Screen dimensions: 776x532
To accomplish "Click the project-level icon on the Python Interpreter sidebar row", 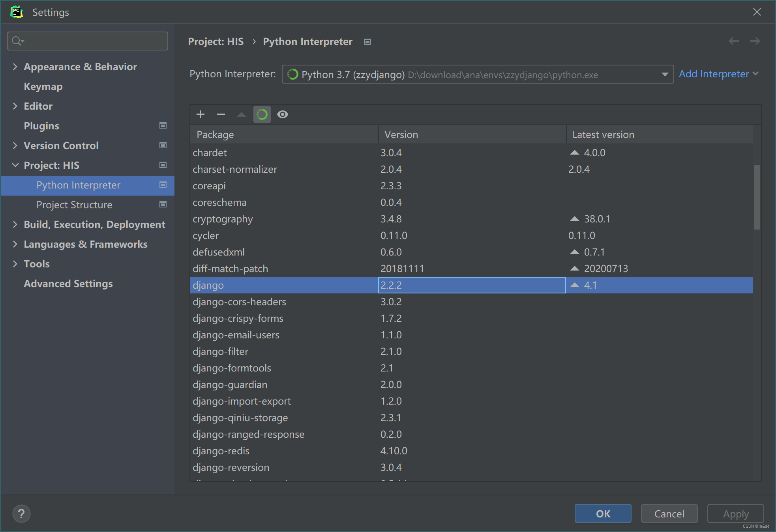I will point(163,185).
